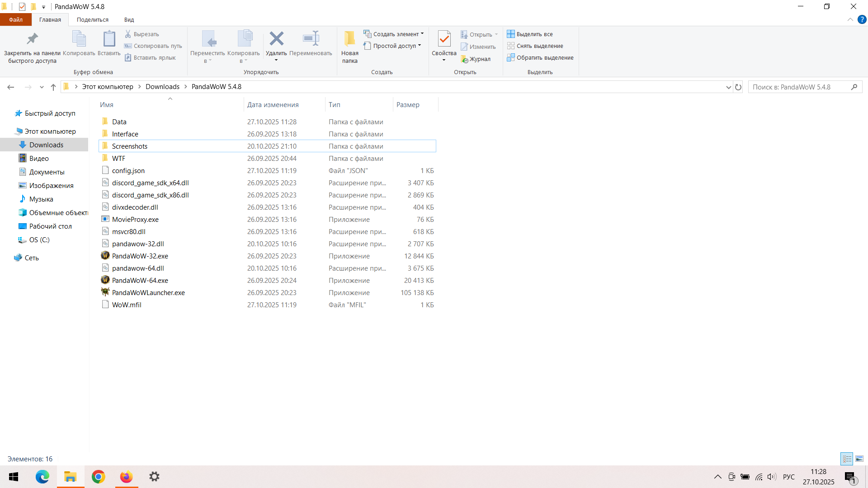
Task: Switch to details view in the status bar
Action: (x=847, y=459)
